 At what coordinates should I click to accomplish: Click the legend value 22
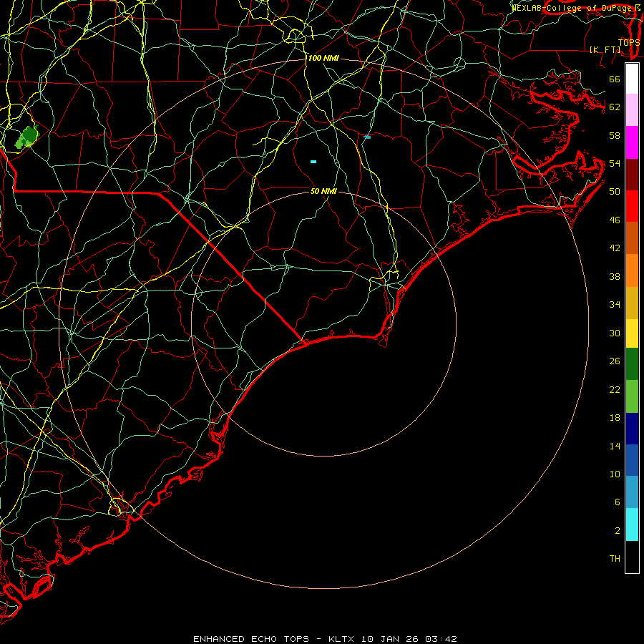click(x=615, y=389)
